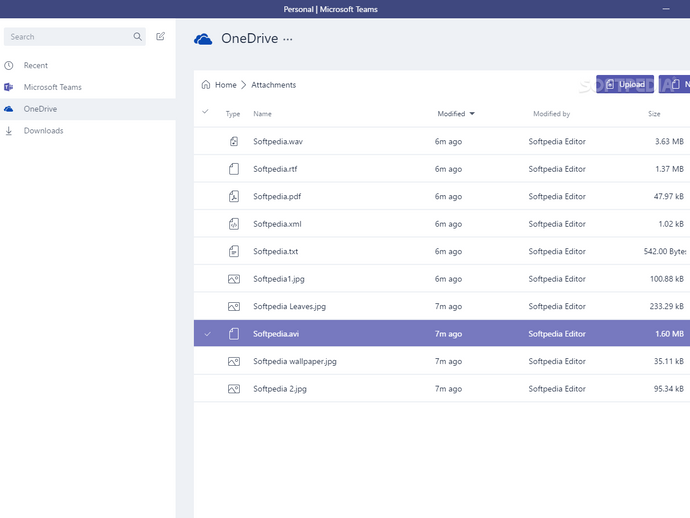
Task: Click the image icon for Softpedia1.jpg
Action: tap(234, 279)
